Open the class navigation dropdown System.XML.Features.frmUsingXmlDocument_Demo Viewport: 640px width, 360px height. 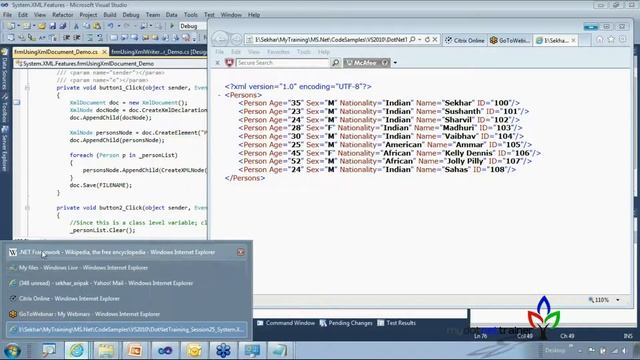point(111,64)
